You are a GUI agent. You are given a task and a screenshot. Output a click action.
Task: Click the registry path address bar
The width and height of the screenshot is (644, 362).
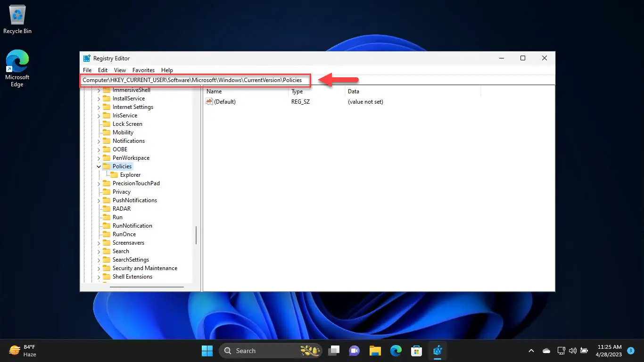pos(317,80)
